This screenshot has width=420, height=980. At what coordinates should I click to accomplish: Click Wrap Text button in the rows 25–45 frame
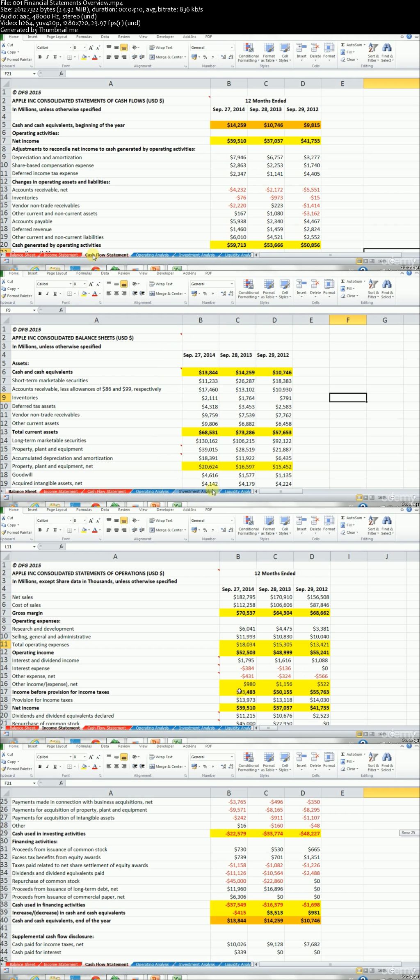(x=161, y=757)
